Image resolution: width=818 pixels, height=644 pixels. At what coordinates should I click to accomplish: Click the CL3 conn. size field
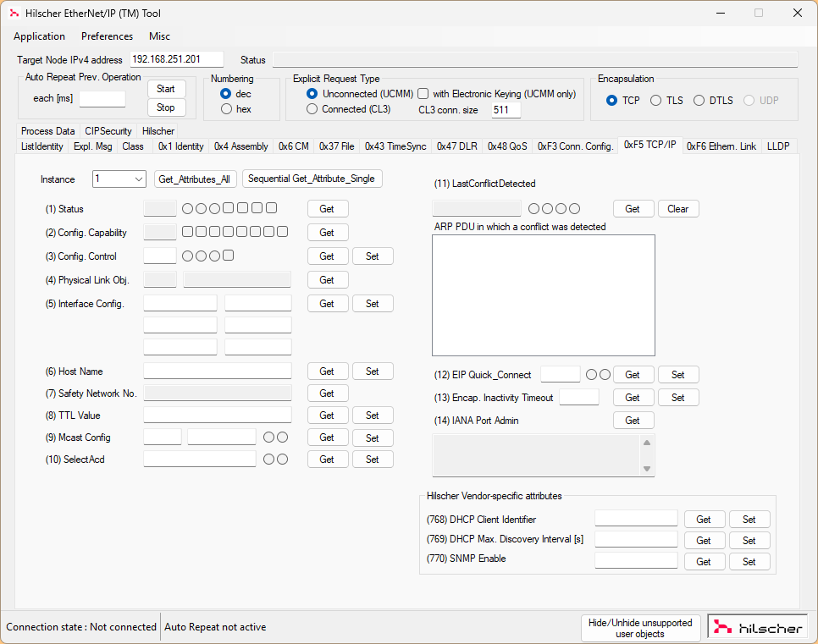(506, 110)
